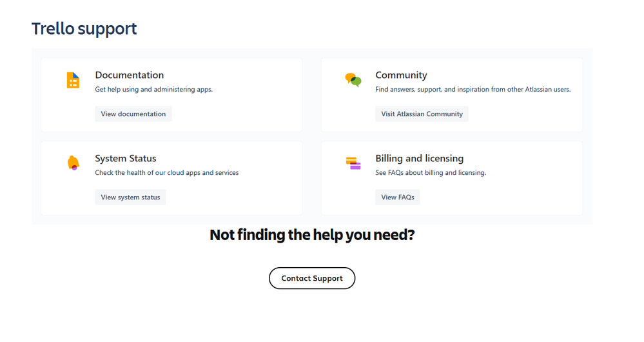This screenshot has height=342, width=644.
Task: Click the System Status bell icon
Action: (x=73, y=163)
